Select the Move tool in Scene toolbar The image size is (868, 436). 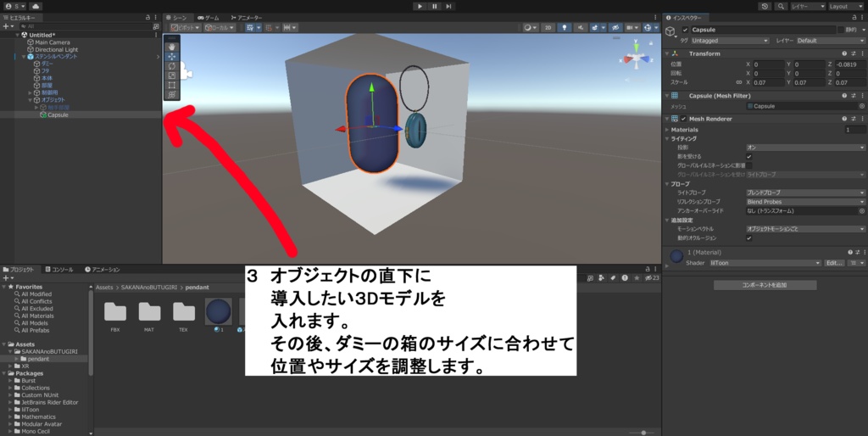click(171, 57)
